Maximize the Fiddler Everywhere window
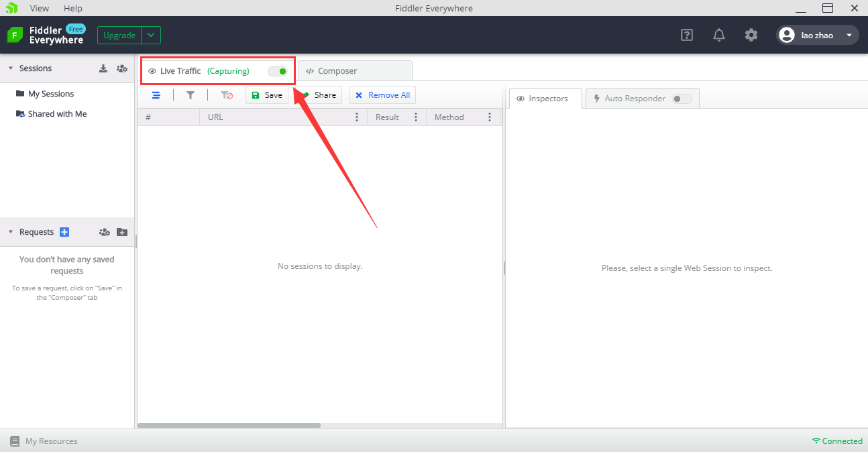This screenshot has width=868, height=452. [x=828, y=8]
